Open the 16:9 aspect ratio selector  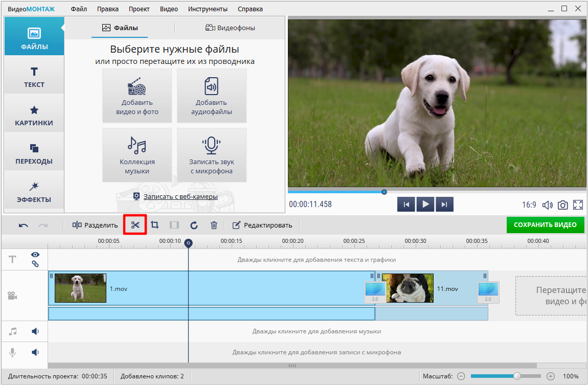529,205
